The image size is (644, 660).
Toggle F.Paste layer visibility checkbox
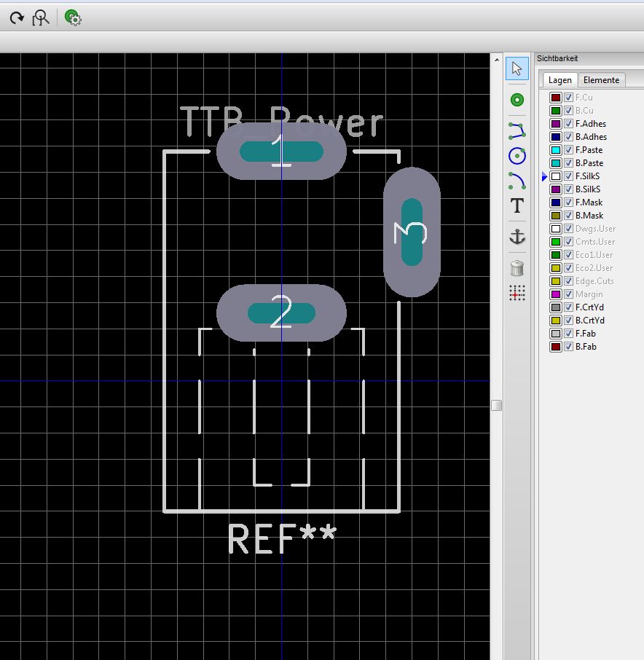pos(568,150)
